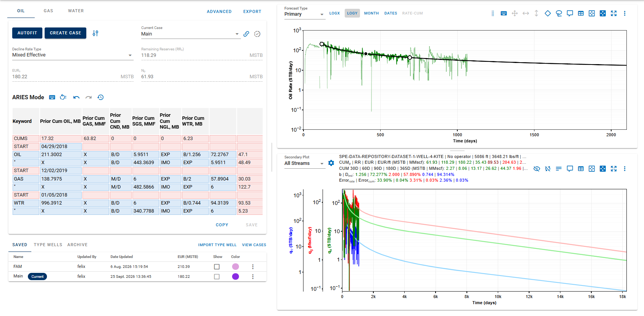Image resolution: width=644 pixels, height=316 pixels.
Task: Toggle LOGX axis scaling
Action: (x=334, y=13)
